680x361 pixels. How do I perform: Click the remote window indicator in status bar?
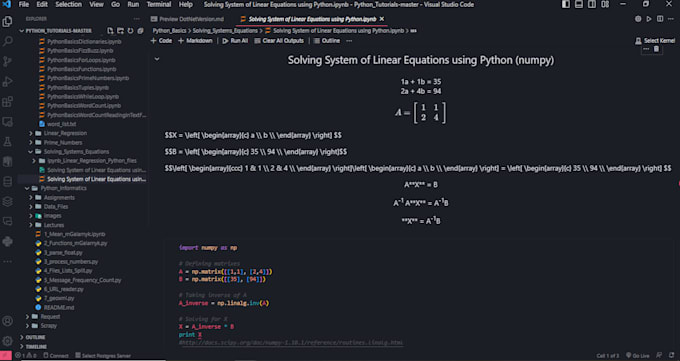click(x=6, y=356)
